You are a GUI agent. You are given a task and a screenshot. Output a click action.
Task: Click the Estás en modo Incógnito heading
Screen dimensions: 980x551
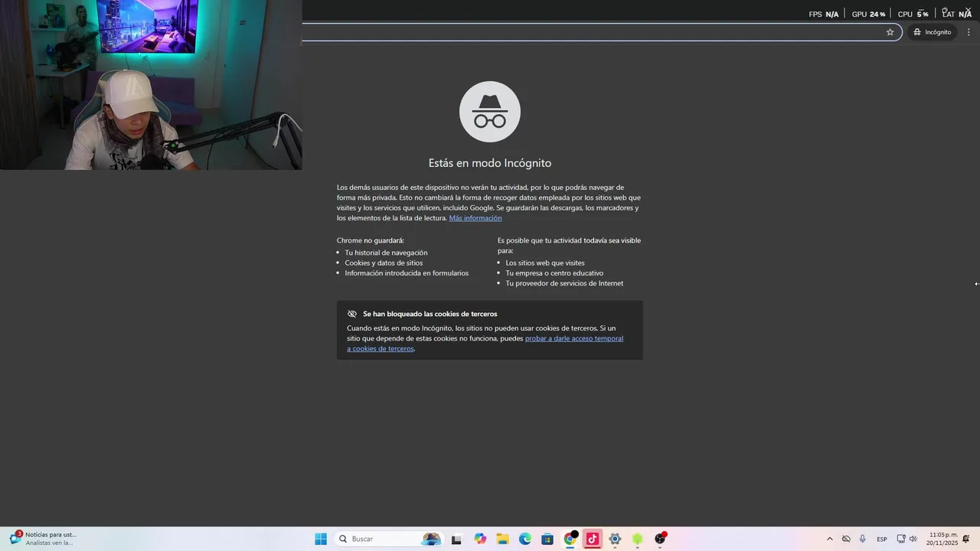click(x=490, y=163)
